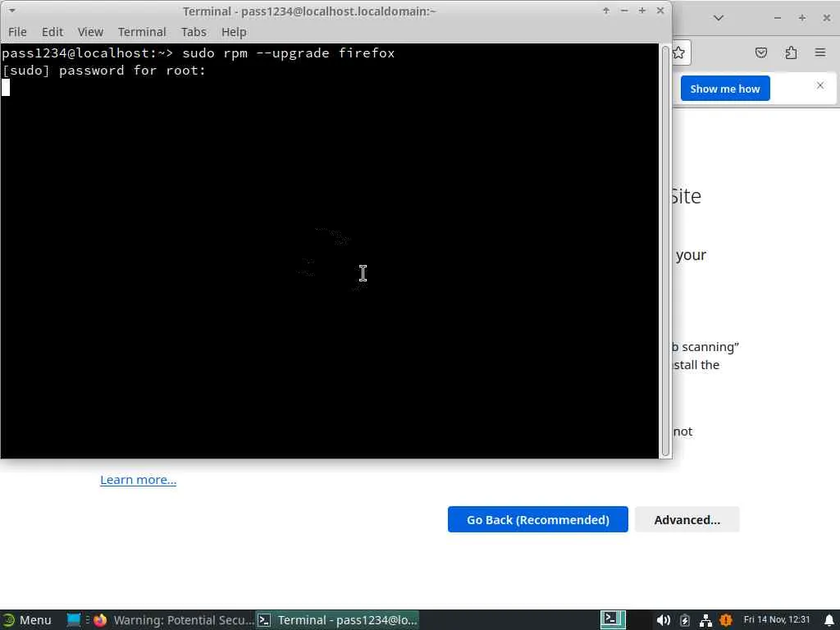The width and height of the screenshot is (840, 630).
Task: Open the notifications bell icon
Action: (x=829, y=620)
